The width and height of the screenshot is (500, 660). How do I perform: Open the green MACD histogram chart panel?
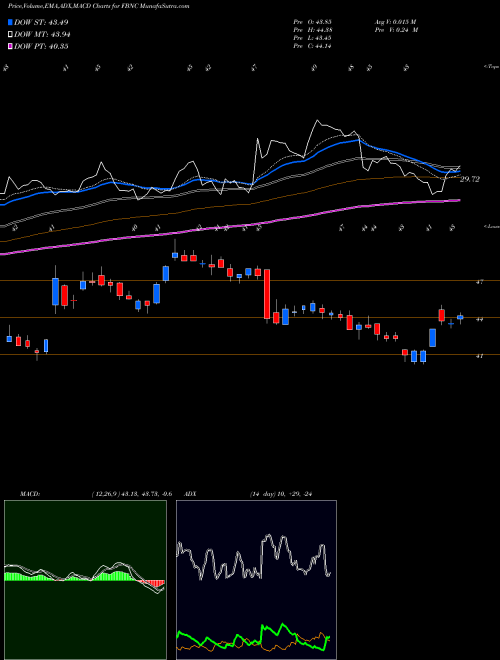coord(85,580)
